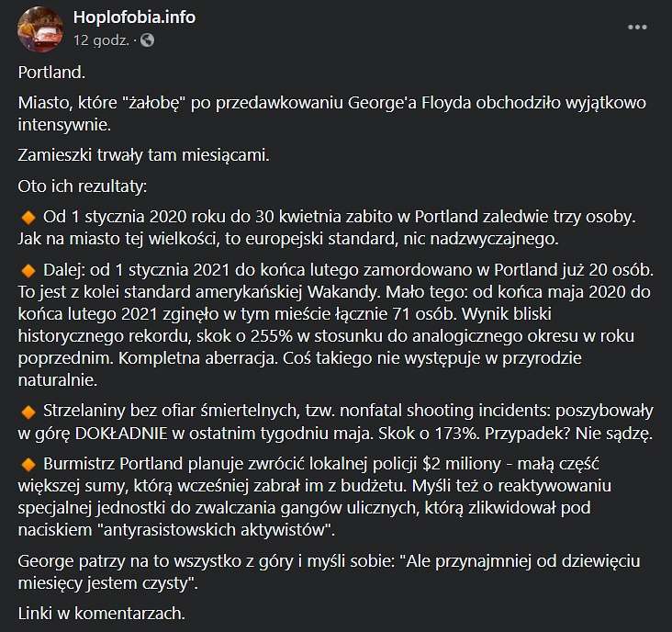Click the globe public audience icon
The height and width of the screenshot is (632, 672).
[148, 40]
